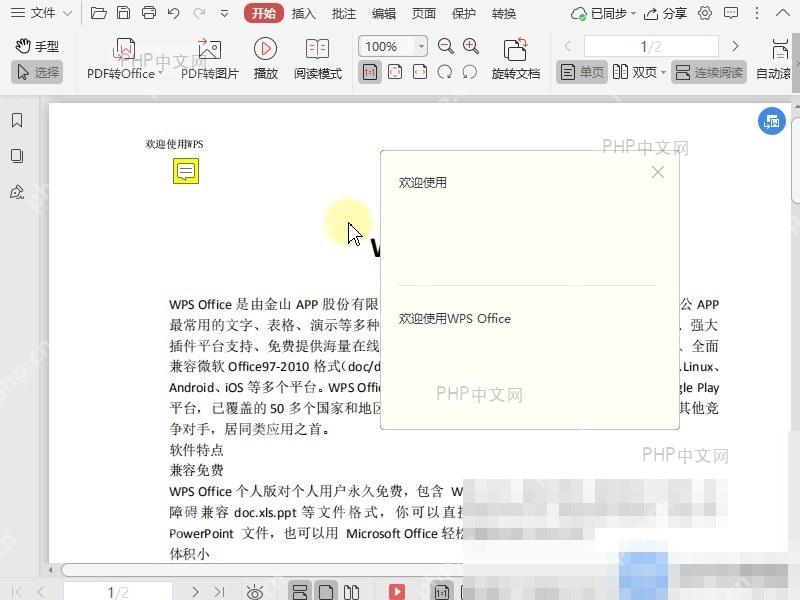Switch to the 开始 tab
800x600 pixels.
(263, 13)
